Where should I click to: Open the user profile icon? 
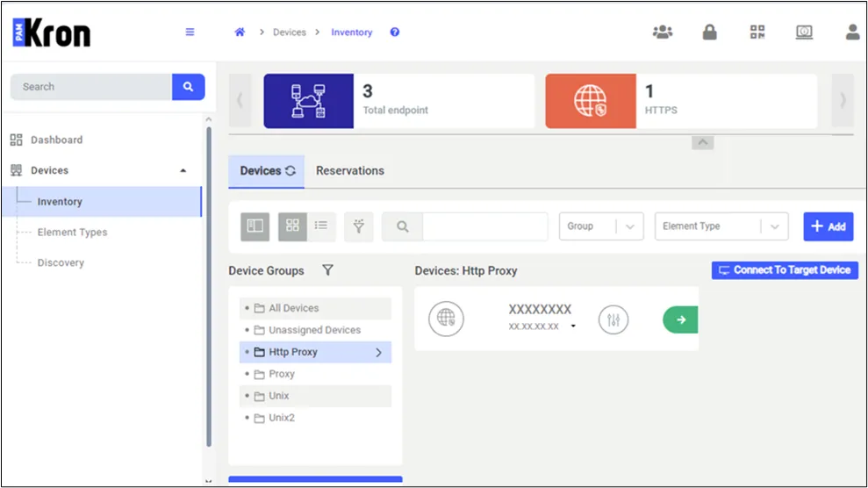coord(852,32)
